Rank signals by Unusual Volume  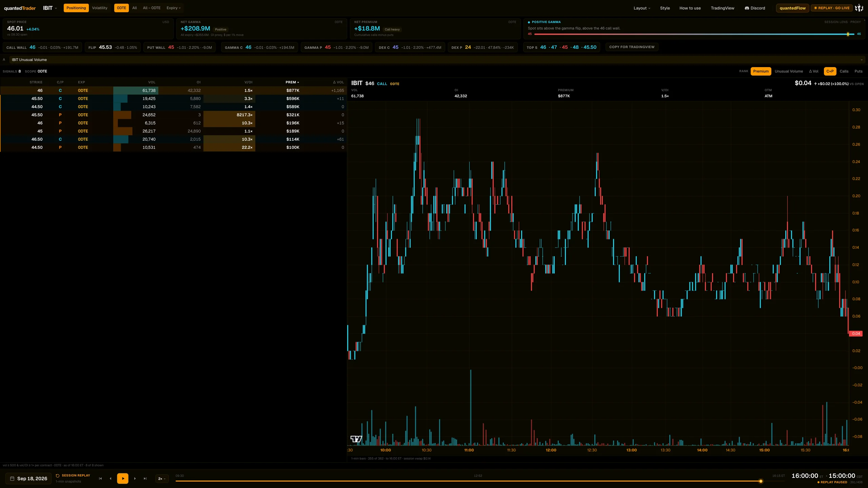pyautogui.click(x=789, y=72)
